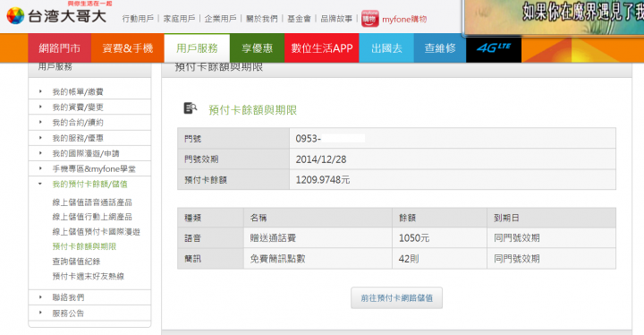The image size is (644, 335).
Task: Select the 用戶服務 tab
Action: pos(197,48)
